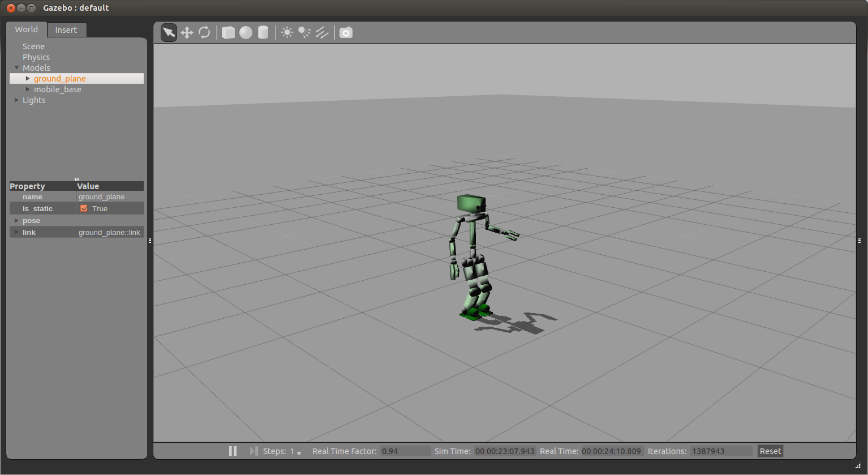Add a point light source
The height and width of the screenshot is (475, 868).
(x=287, y=32)
